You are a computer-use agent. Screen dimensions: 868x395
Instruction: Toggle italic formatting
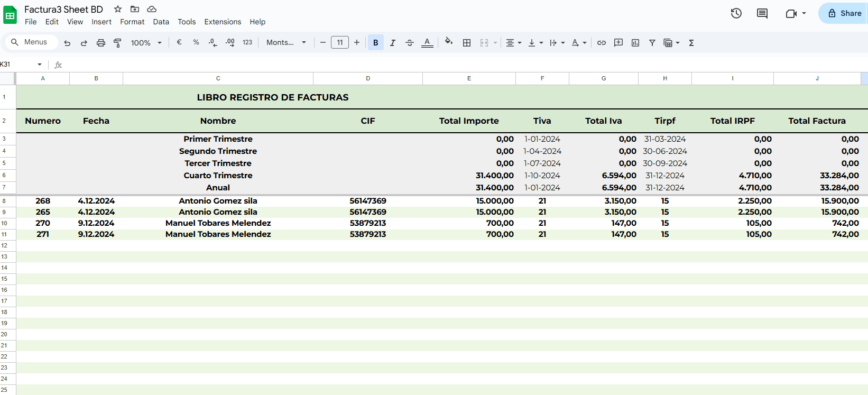coord(393,43)
